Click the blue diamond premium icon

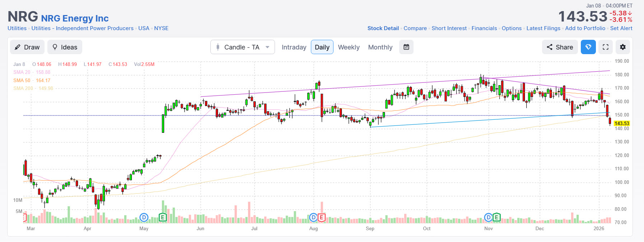click(x=588, y=47)
